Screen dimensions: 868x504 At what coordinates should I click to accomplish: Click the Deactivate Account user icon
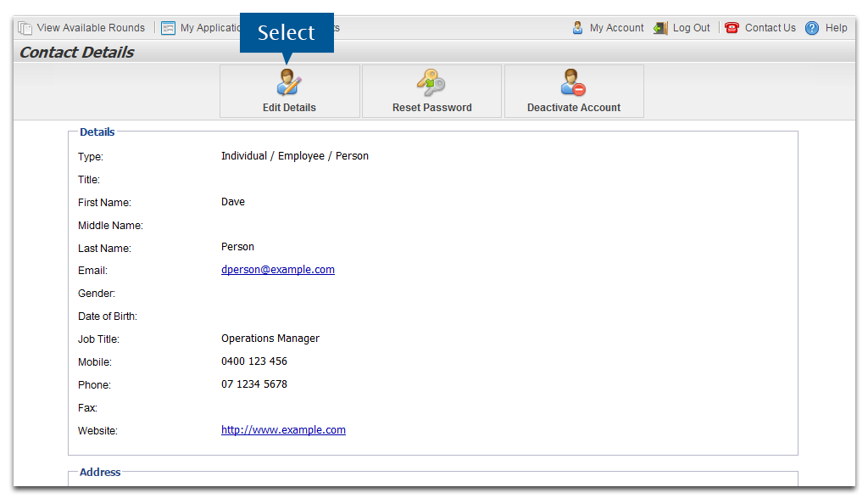point(573,82)
